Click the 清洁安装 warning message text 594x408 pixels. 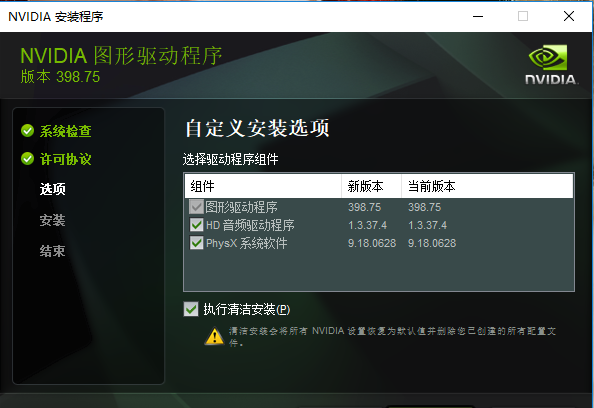pyautogui.click(x=392, y=336)
